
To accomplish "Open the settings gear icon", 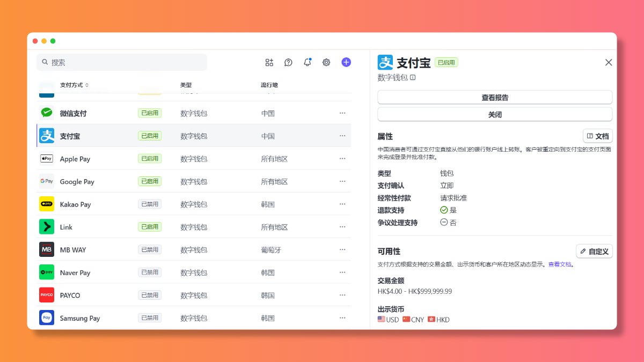I will 326,62.
